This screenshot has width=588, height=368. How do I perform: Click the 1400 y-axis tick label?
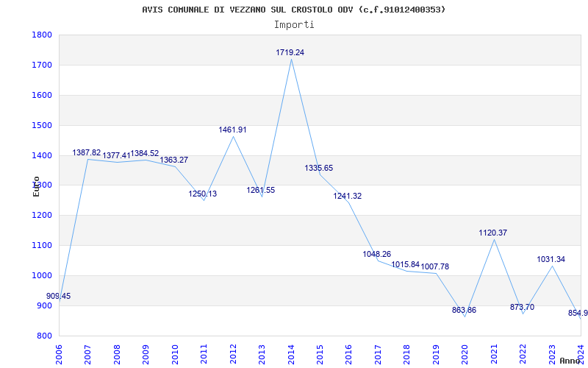[42, 155]
